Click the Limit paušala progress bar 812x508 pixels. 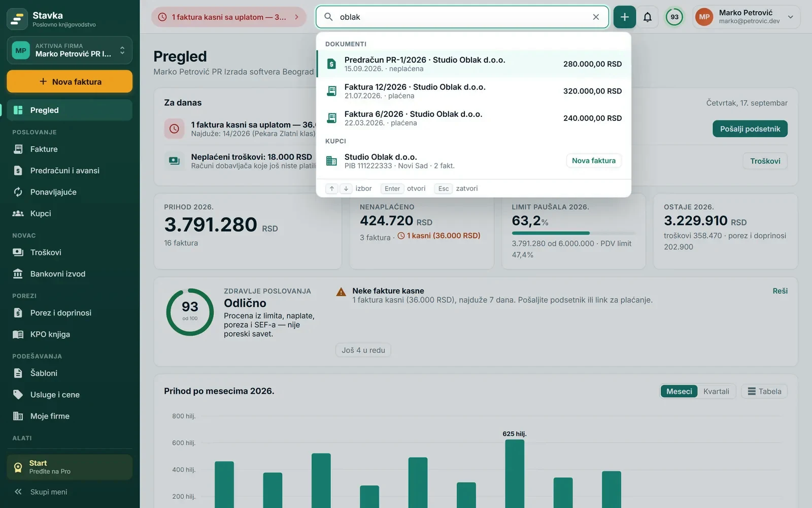(x=573, y=233)
